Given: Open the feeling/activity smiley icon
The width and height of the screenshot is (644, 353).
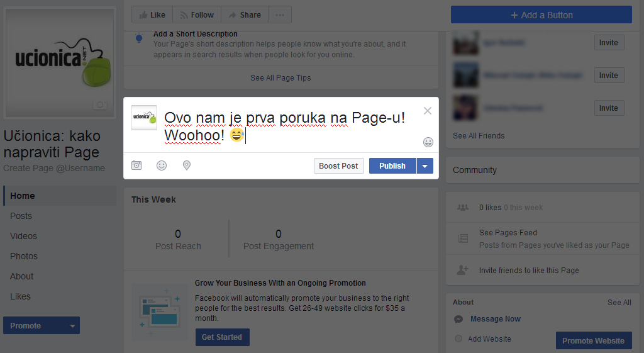Looking at the screenshot, I should (162, 165).
